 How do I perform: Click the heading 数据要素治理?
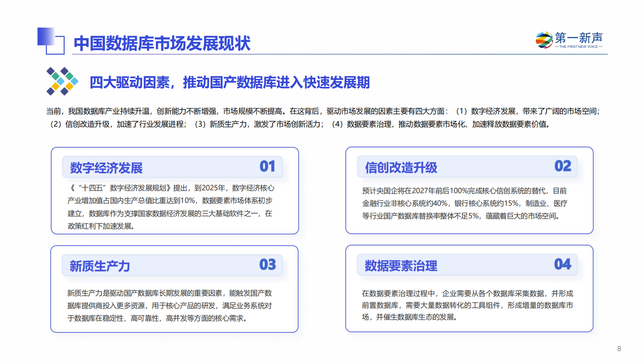click(x=401, y=265)
